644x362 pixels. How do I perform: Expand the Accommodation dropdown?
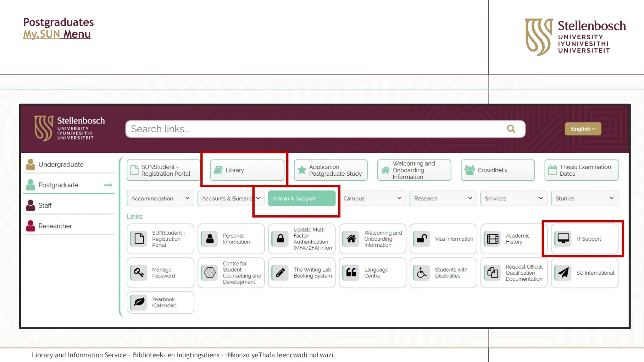click(x=160, y=198)
